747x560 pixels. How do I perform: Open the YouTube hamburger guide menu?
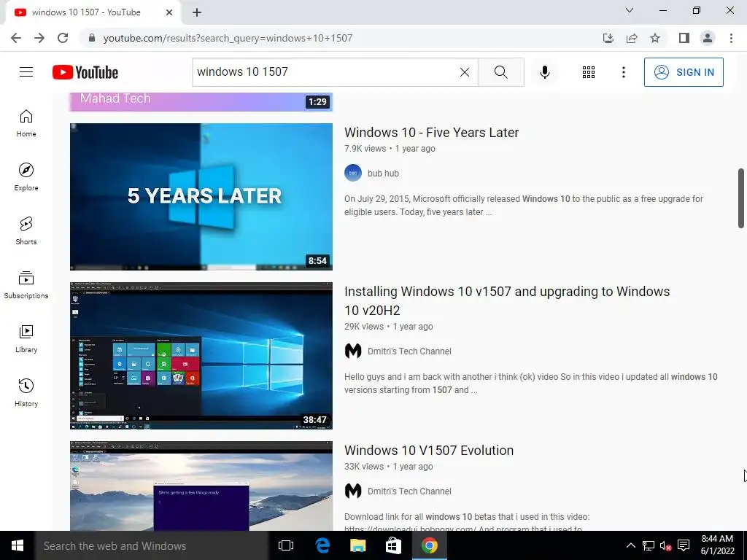pyautogui.click(x=26, y=72)
